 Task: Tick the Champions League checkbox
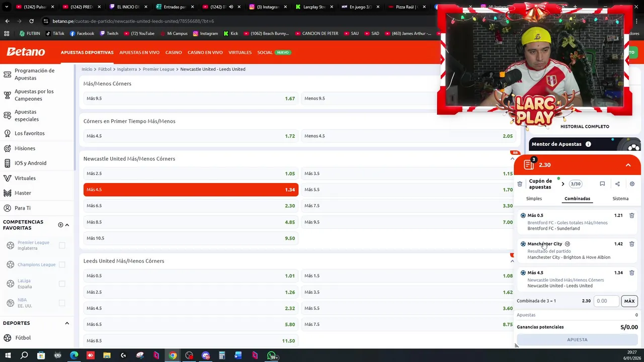pyautogui.click(x=62, y=264)
